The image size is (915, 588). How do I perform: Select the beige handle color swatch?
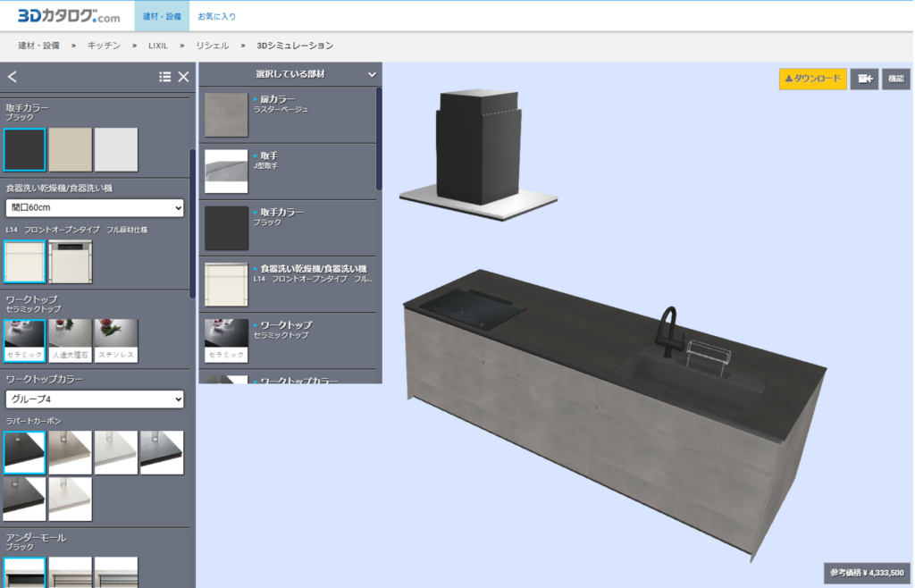[71, 149]
